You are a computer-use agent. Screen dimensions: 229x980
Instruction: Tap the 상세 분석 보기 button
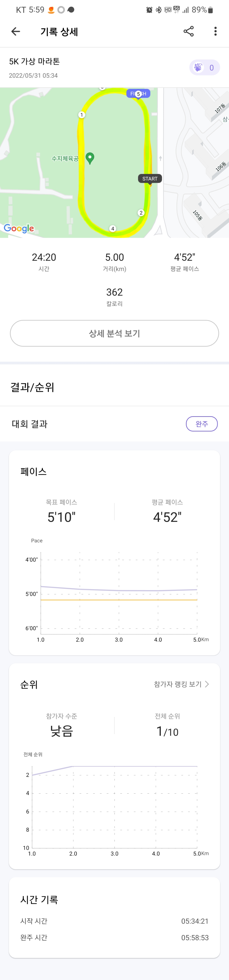click(x=114, y=333)
